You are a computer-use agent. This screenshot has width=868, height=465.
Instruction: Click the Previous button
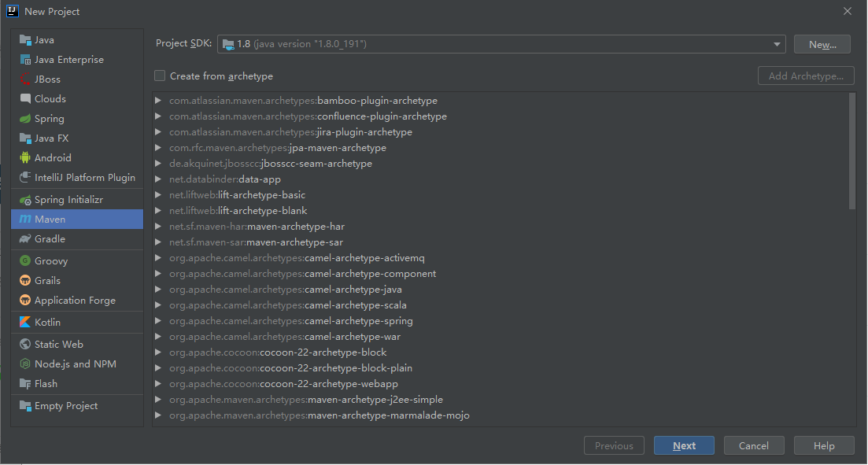pos(614,445)
